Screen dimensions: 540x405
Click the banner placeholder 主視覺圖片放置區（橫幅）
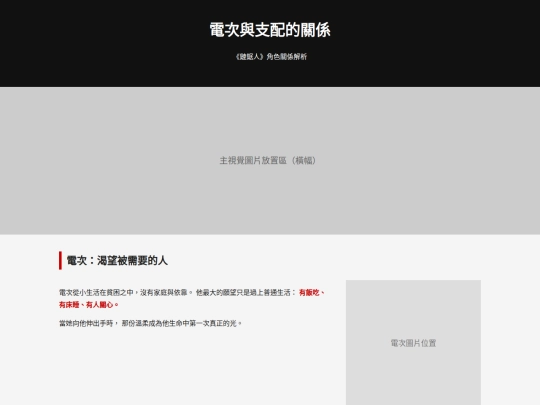tap(270, 161)
